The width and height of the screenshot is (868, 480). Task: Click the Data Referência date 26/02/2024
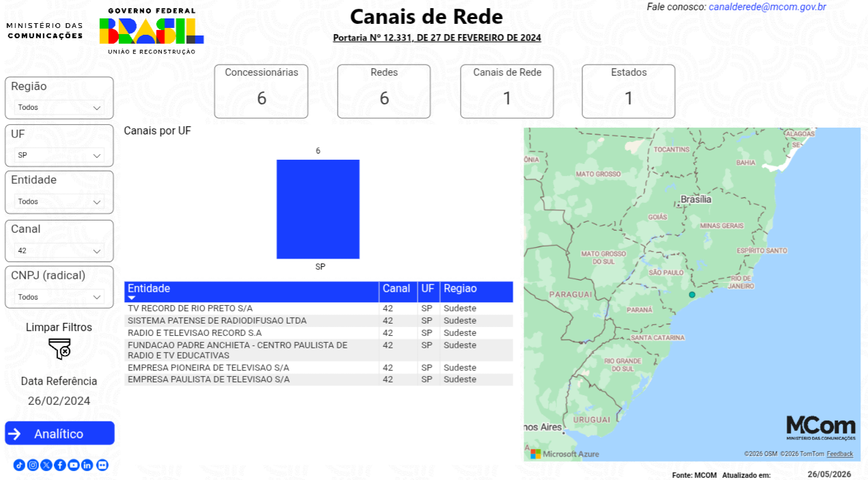click(59, 401)
